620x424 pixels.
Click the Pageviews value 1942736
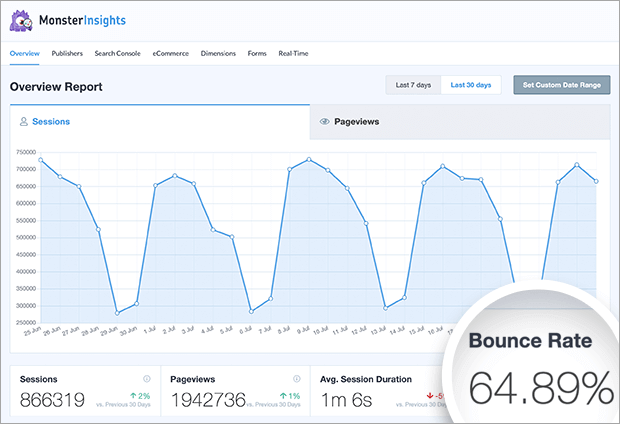[x=208, y=400]
